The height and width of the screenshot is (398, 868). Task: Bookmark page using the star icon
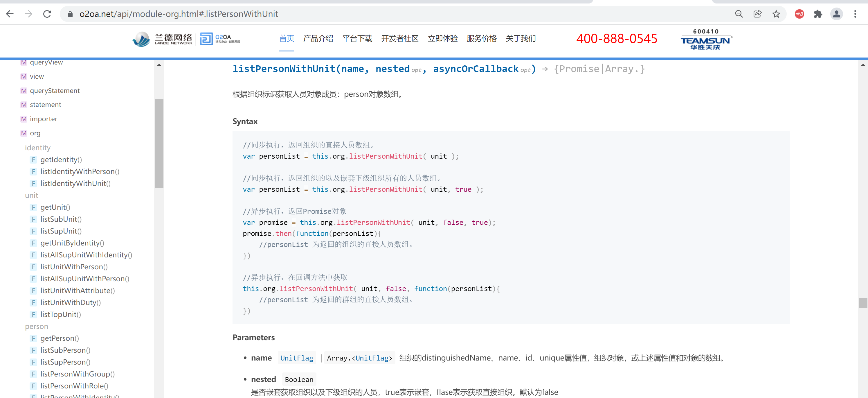pos(776,14)
